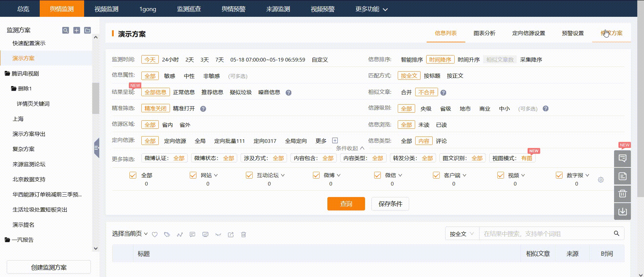Go to the 总览 nav tab
Screen dimensions: 644x277
pos(23,9)
